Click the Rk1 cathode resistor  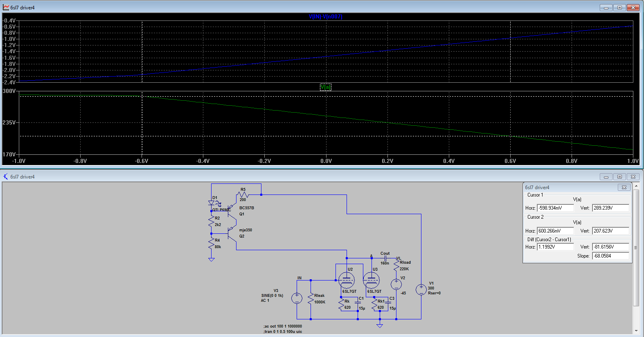374,304
